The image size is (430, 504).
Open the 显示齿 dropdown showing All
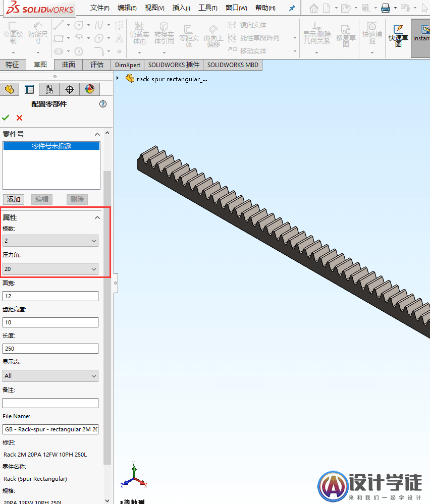[50, 376]
